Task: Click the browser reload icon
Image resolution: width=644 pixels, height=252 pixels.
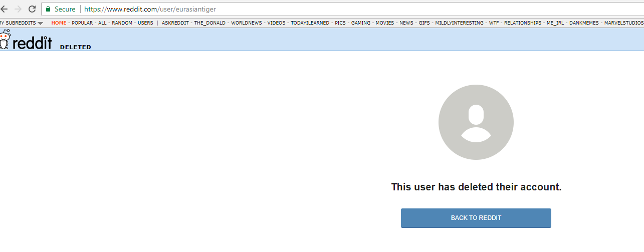Action: pyautogui.click(x=32, y=9)
